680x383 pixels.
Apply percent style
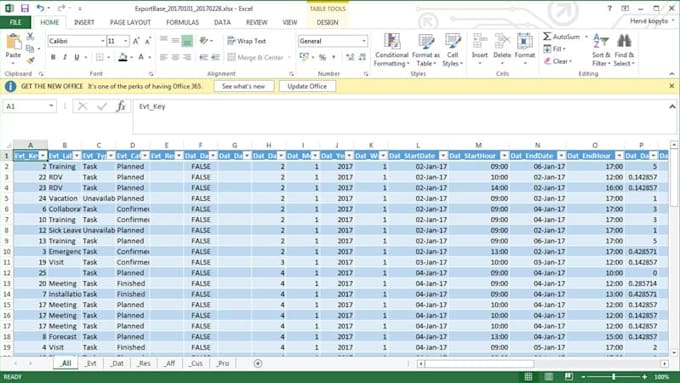(x=322, y=57)
